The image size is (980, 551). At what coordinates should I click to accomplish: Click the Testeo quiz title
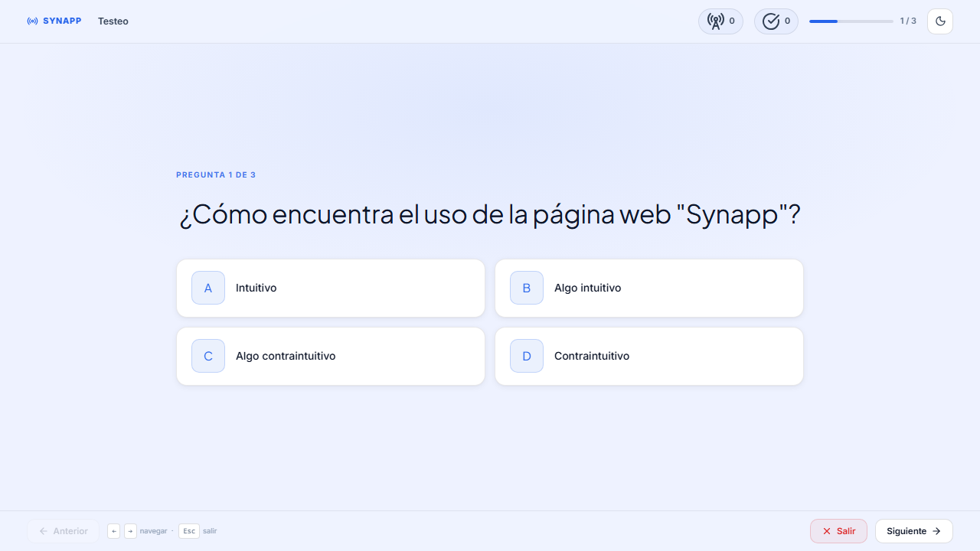[113, 21]
